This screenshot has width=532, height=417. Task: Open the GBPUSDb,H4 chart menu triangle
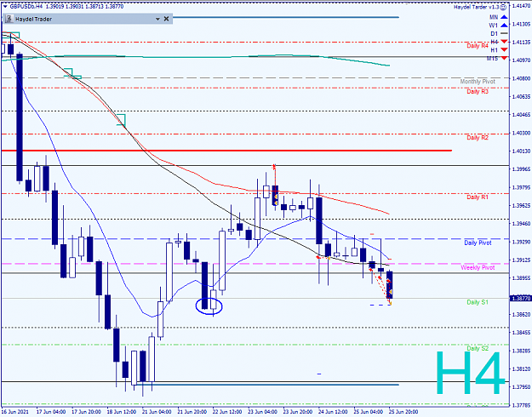click(x=5, y=6)
